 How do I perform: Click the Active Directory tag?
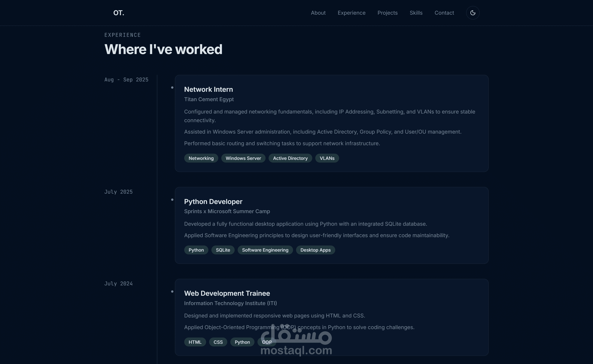point(290,158)
